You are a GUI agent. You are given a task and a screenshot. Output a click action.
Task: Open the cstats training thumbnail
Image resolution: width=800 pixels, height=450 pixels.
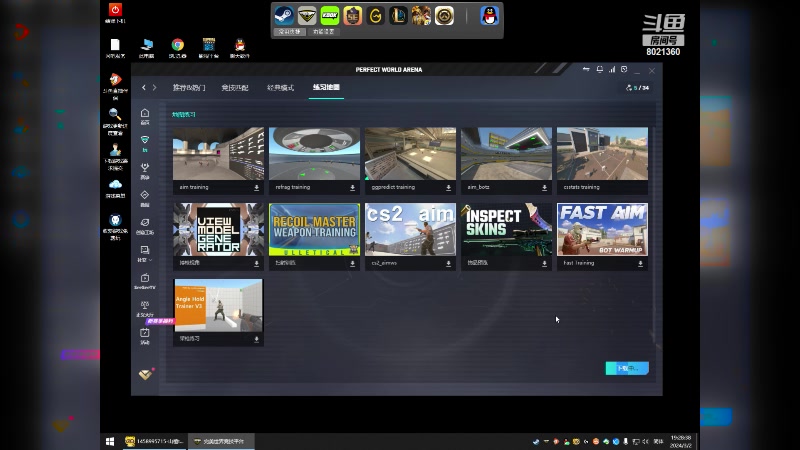point(603,154)
